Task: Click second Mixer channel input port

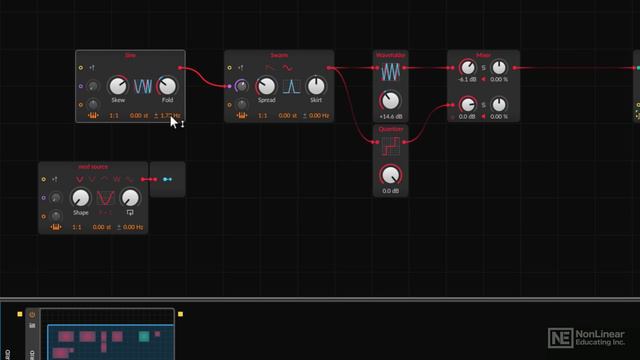Action: pyautogui.click(x=452, y=105)
